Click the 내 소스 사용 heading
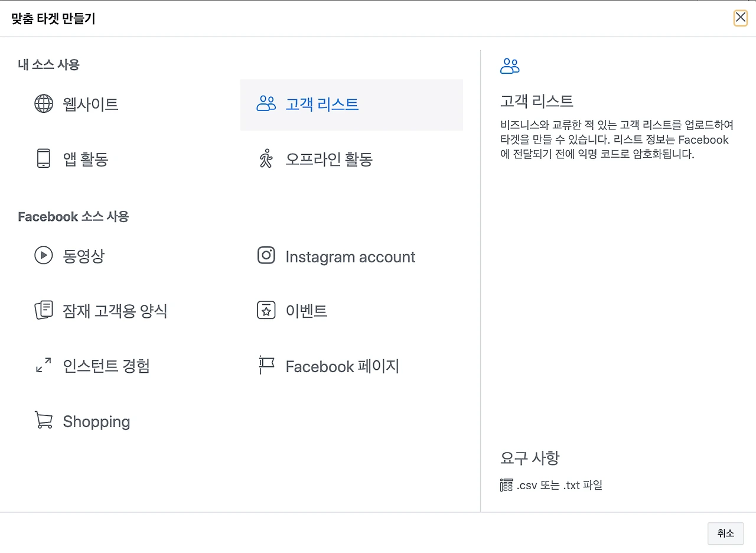756x553 pixels. (48, 65)
